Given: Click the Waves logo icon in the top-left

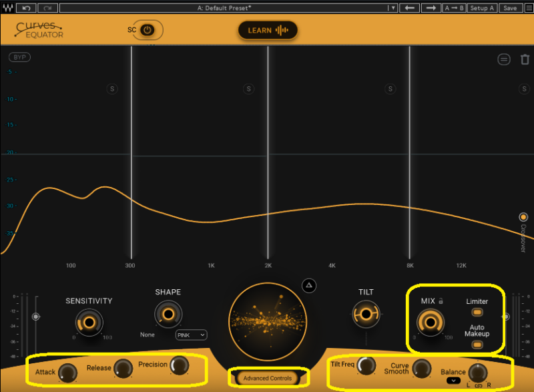Looking at the screenshot, I should coord(7,8).
